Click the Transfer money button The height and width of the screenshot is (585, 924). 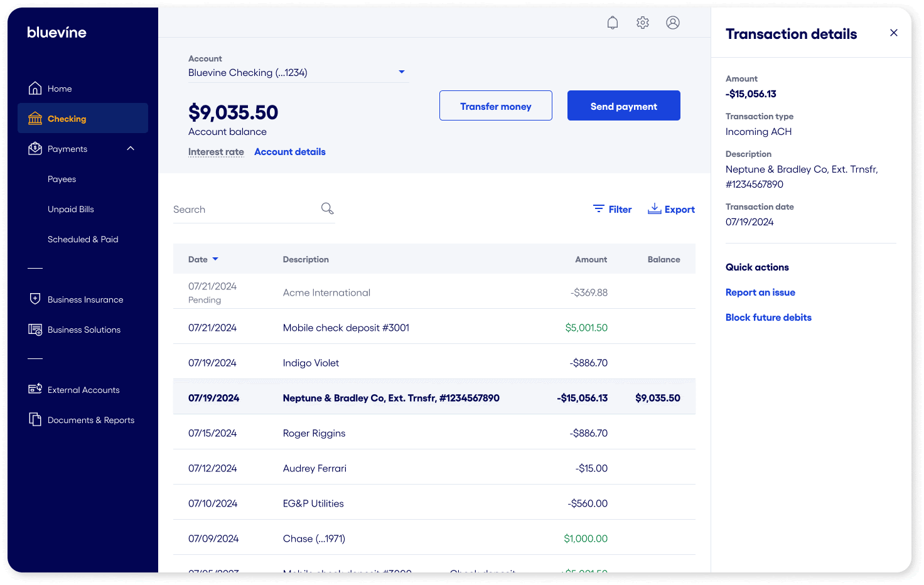(495, 106)
